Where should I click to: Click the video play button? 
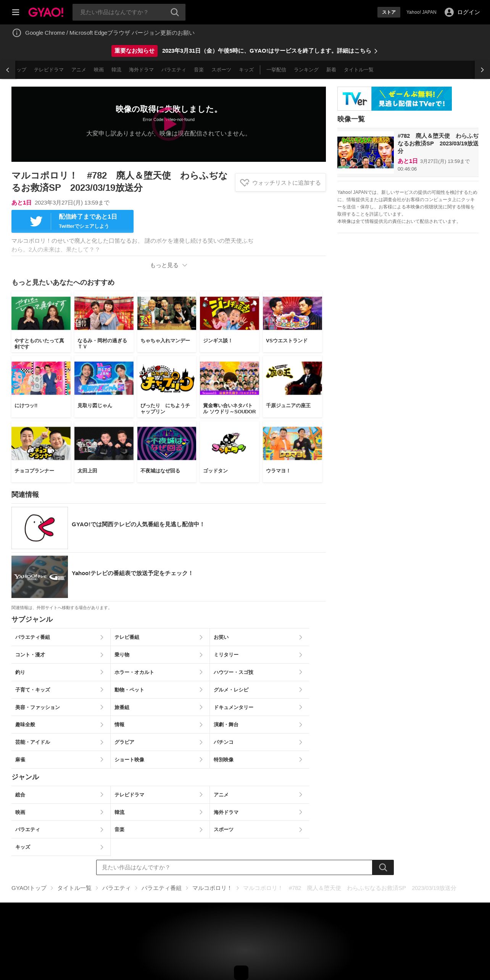(x=169, y=124)
